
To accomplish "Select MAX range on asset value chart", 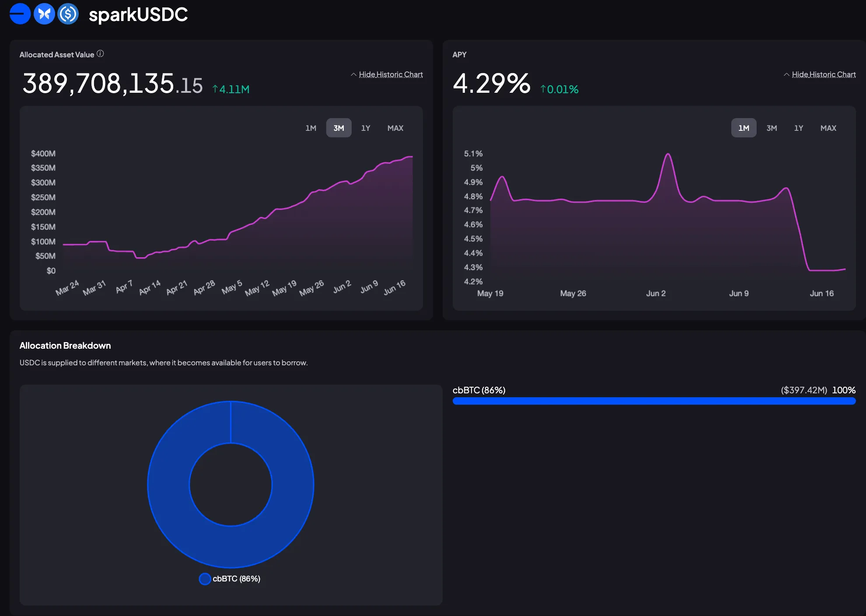I will tap(395, 128).
